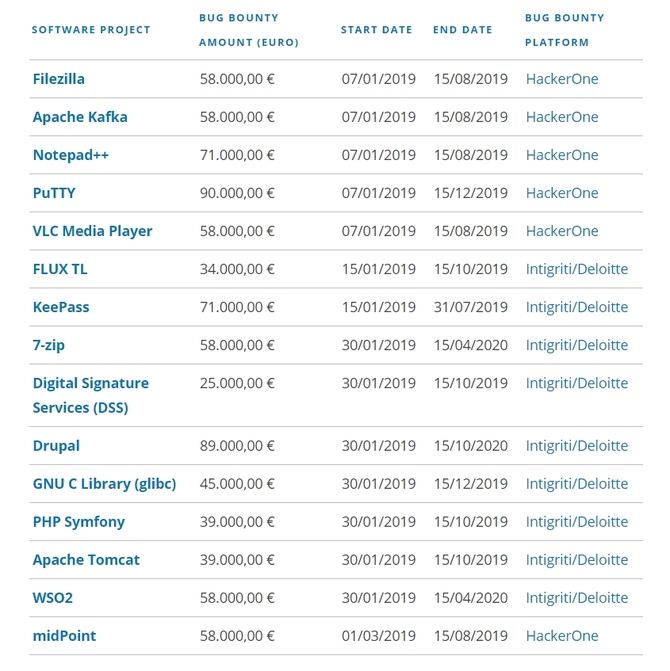The image size is (670, 671).
Task: Open the KeePass project link
Action: tap(61, 307)
